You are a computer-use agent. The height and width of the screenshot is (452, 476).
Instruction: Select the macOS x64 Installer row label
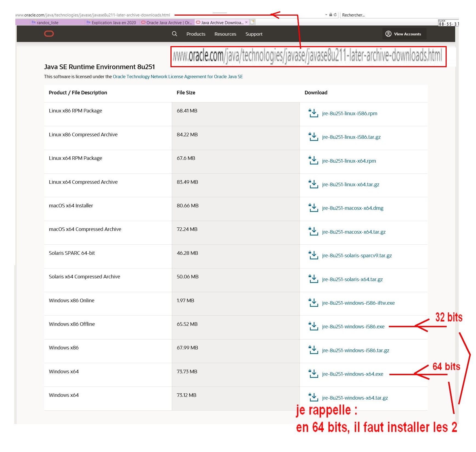tap(71, 205)
